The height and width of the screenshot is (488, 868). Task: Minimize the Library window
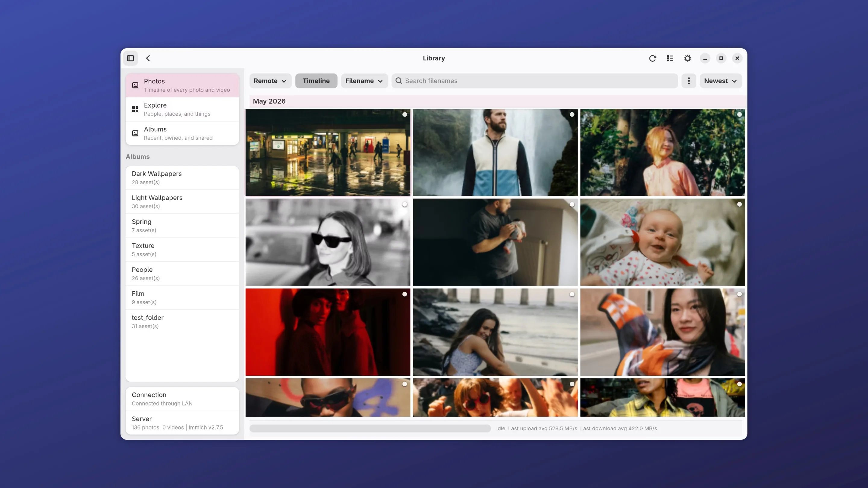point(705,58)
